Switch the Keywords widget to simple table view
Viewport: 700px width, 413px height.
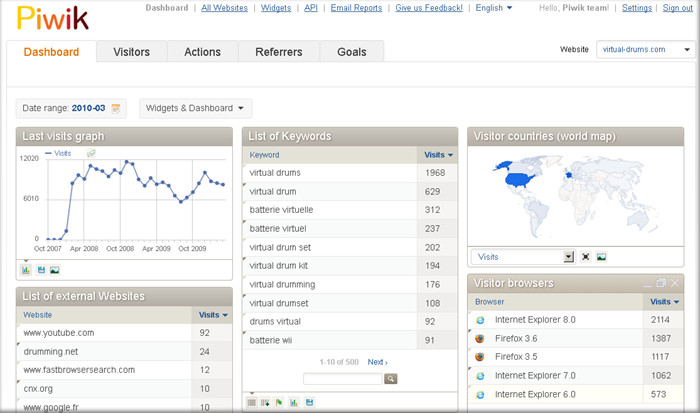[252, 402]
